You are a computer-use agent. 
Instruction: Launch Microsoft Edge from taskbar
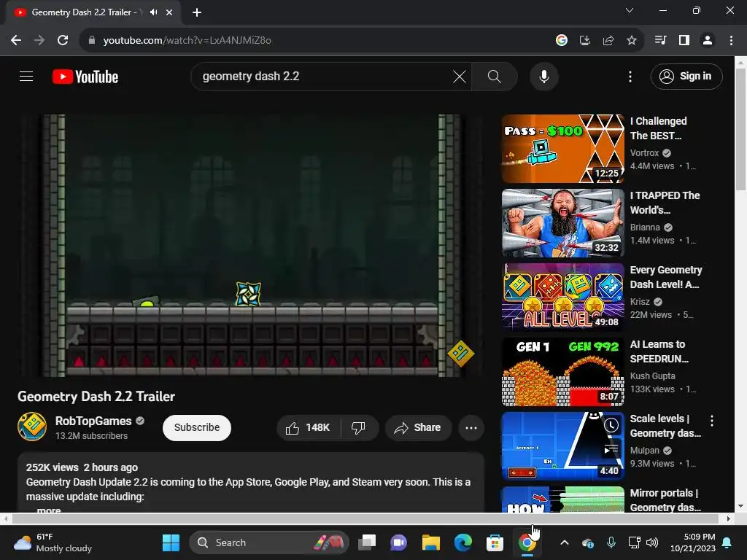click(x=462, y=542)
